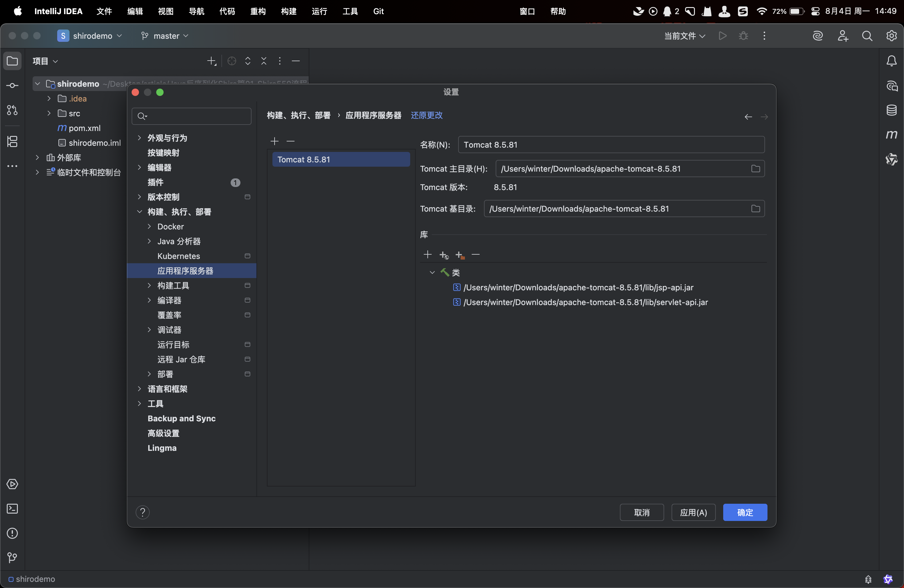
Task: Click the 还原更改 link
Action: [x=426, y=115]
